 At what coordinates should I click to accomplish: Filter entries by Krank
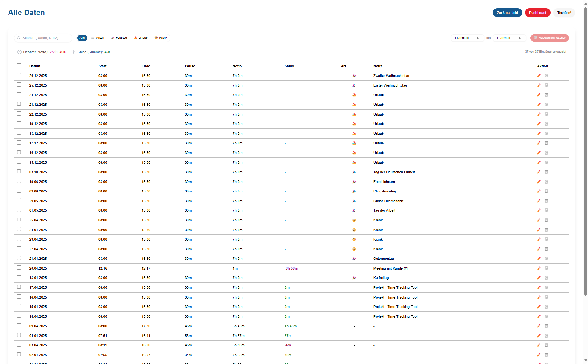(161, 38)
